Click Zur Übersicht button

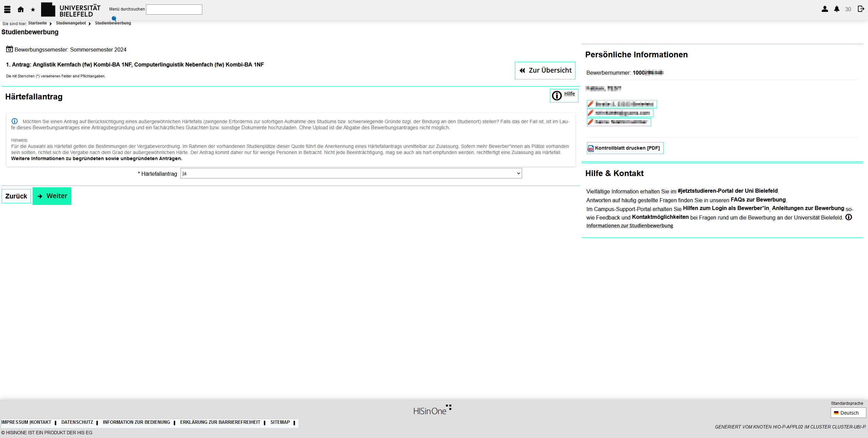pos(545,71)
